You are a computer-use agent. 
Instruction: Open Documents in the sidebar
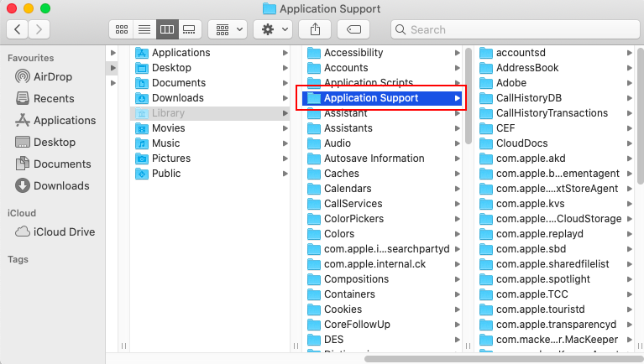pyautogui.click(x=53, y=164)
